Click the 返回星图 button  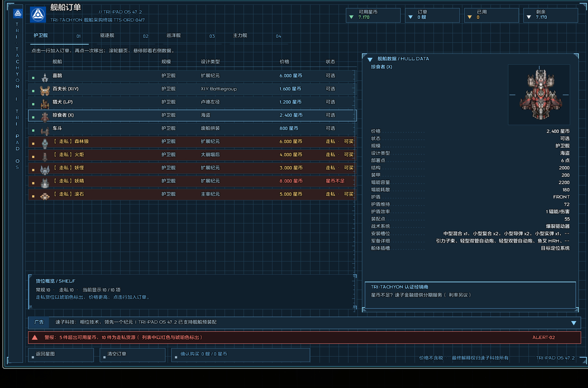[x=61, y=355]
